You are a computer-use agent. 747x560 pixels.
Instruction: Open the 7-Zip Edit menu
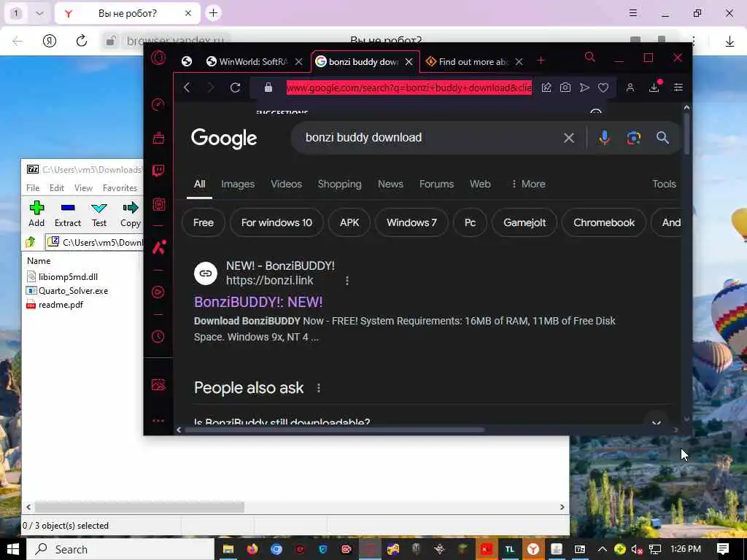[57, 188]
